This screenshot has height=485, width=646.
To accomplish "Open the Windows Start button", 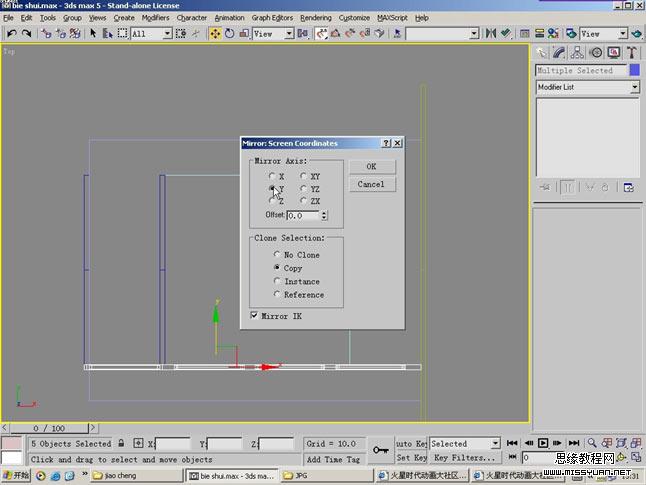I will coord(16,475).
